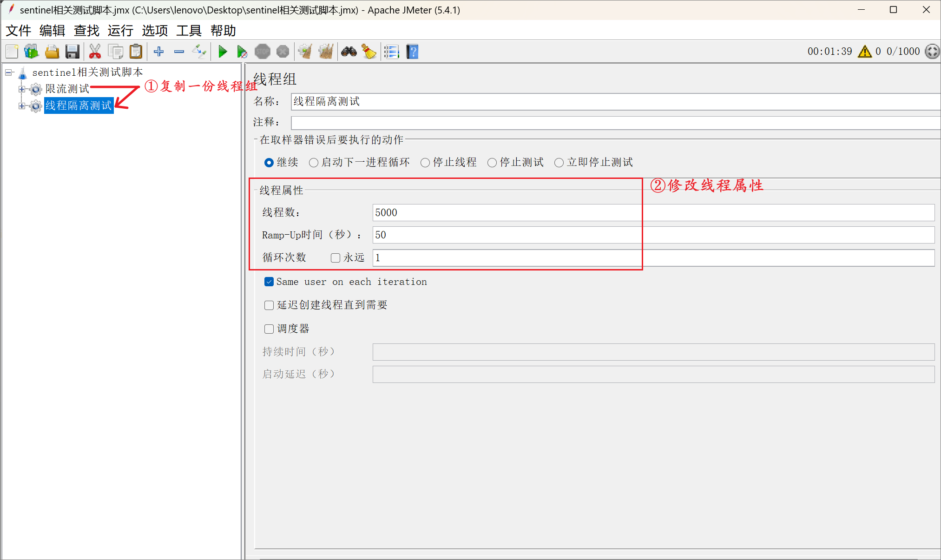Expand all nodes with plus icon
941x560 pixels.
point(159,52)
